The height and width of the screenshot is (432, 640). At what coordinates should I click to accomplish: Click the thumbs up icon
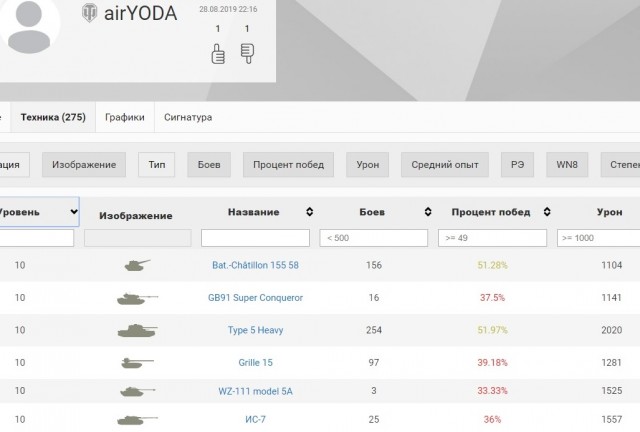218,54
